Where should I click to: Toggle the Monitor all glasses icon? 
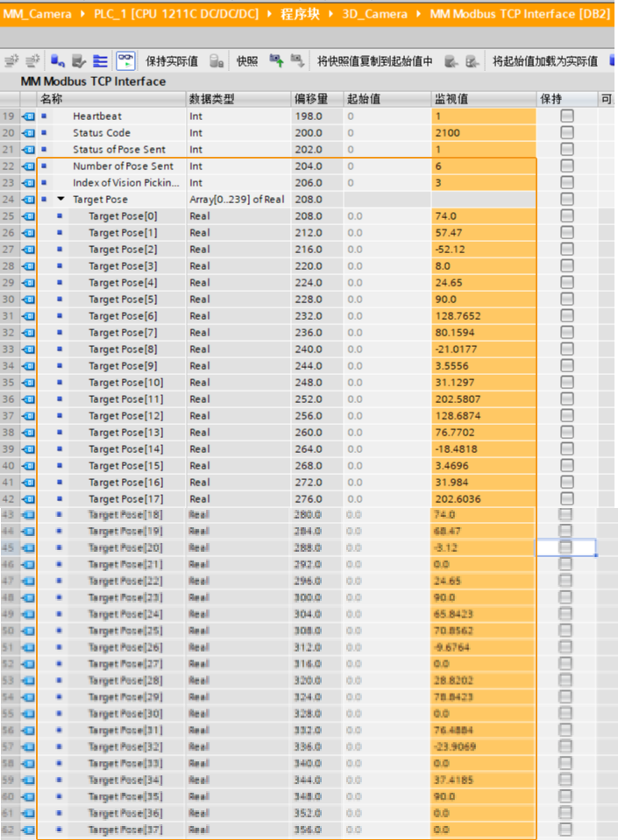126,61
